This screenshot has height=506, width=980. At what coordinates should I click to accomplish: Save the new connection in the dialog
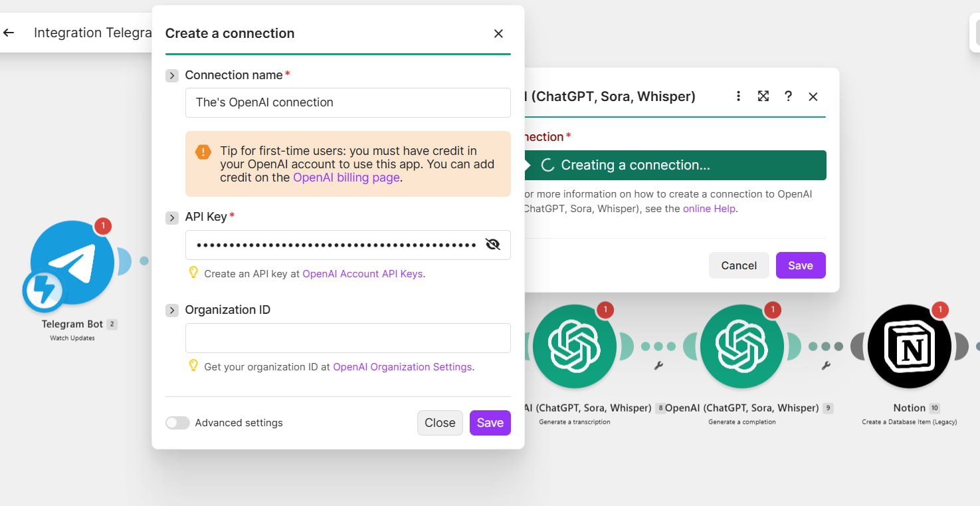490,423
